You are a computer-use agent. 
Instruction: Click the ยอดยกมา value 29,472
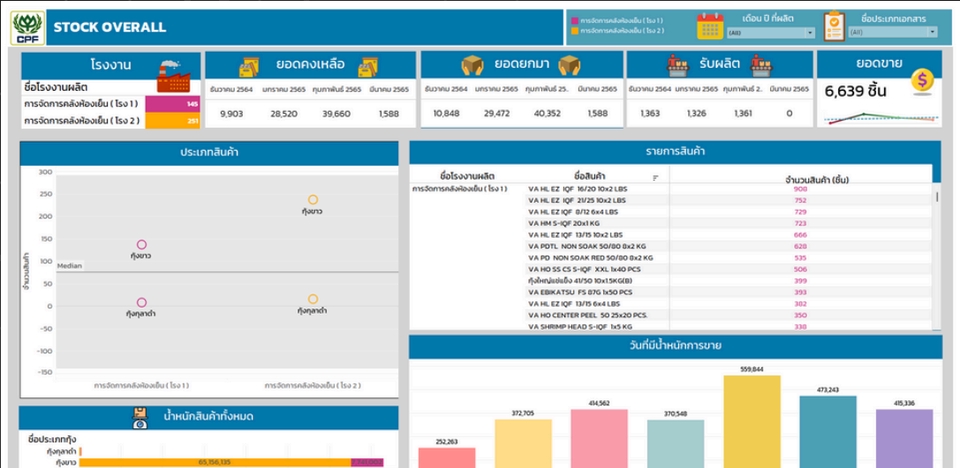click(x=497, y=113)
